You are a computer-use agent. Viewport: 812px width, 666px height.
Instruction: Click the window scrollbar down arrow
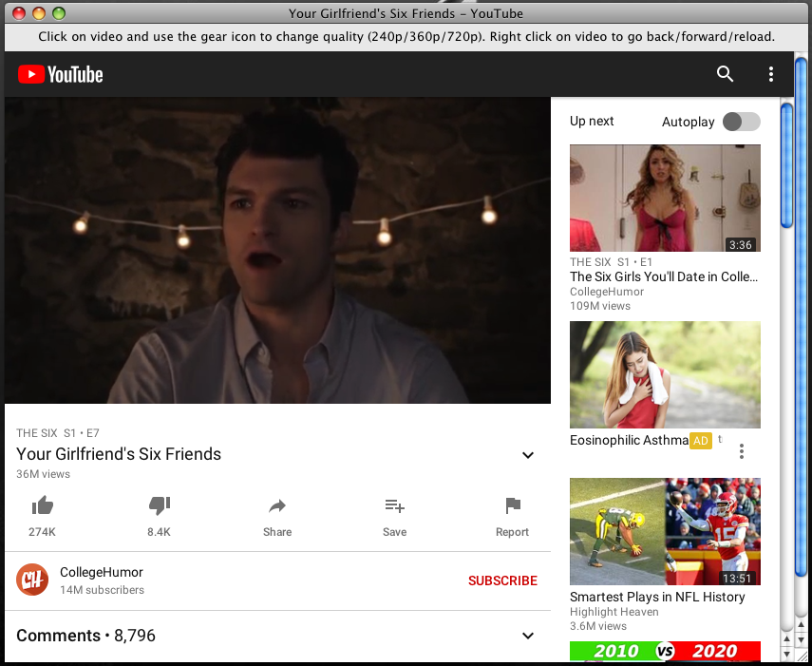pos(801,638)
